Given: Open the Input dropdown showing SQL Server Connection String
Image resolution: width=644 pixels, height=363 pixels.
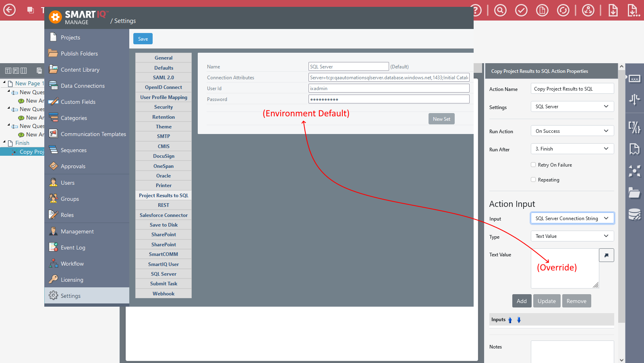Looking at the screenshot, I should click(572, 219).
